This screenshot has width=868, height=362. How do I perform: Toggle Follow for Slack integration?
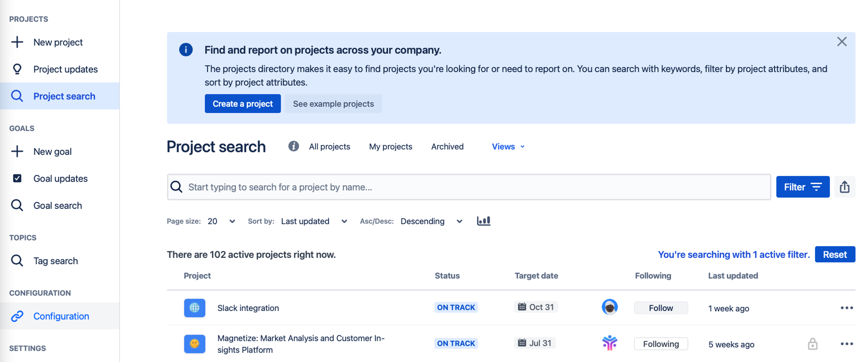(x=660, y=308)
